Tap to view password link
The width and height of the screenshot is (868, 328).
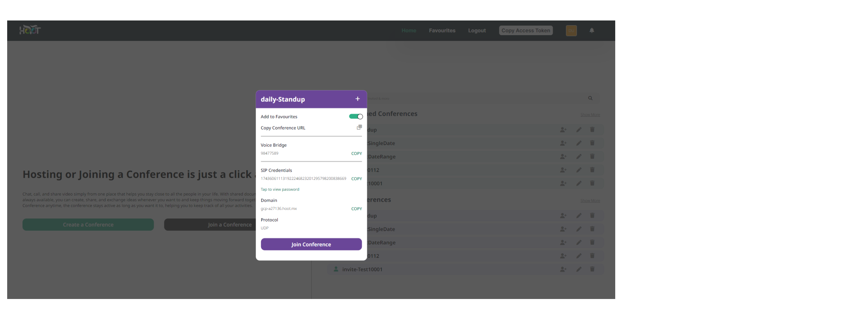click(x=280, y=189)
